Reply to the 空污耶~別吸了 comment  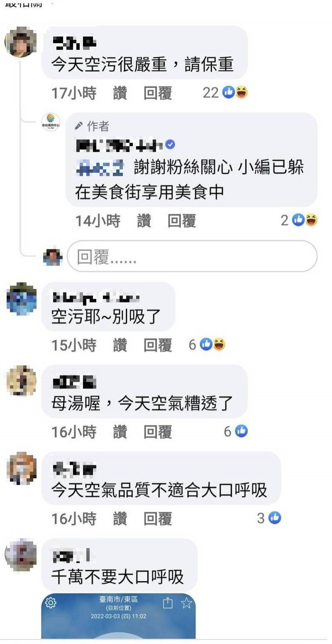pyautogui.click(x=158, y=345)
